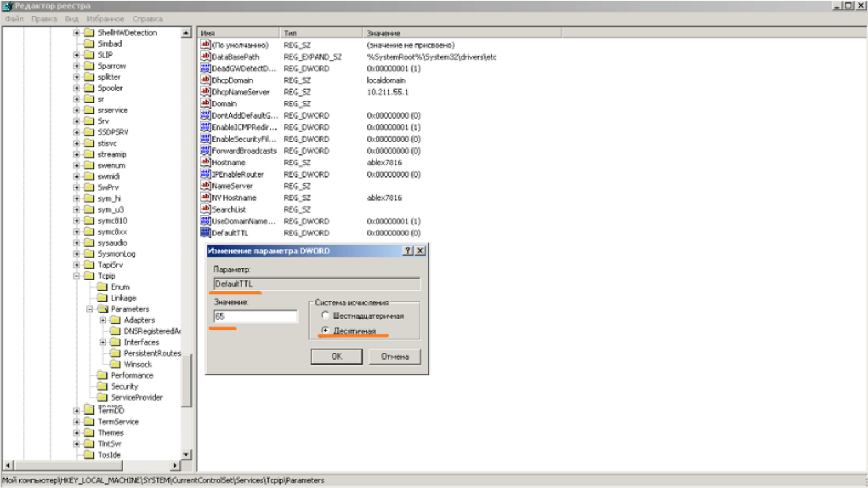Select the Parameters folder icon in tree
Screen dimensions: 868x488
[102, 309]
